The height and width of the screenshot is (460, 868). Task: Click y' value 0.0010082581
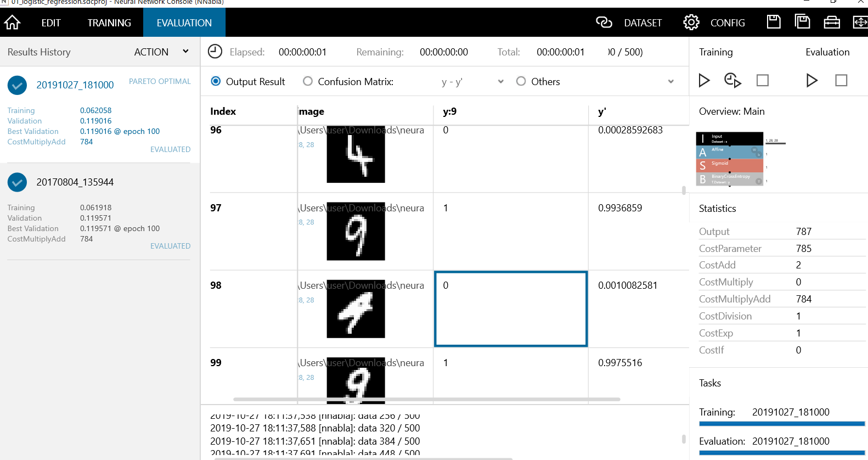click(628, 285)
